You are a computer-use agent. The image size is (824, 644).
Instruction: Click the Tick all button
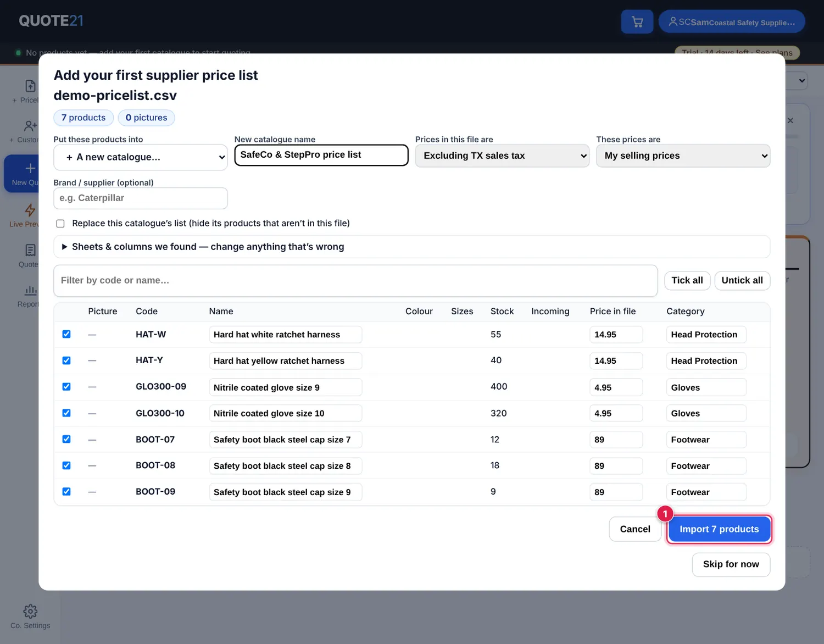point(687,280)
